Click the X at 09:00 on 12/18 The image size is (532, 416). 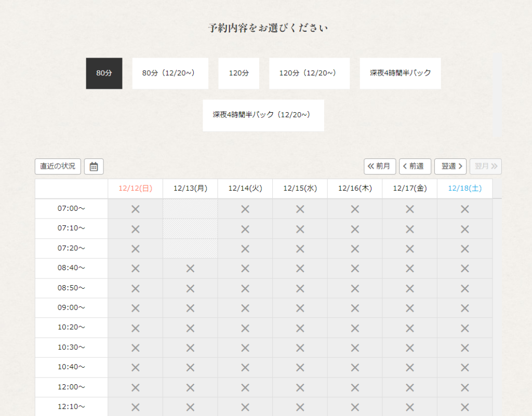tap(465, 308)
